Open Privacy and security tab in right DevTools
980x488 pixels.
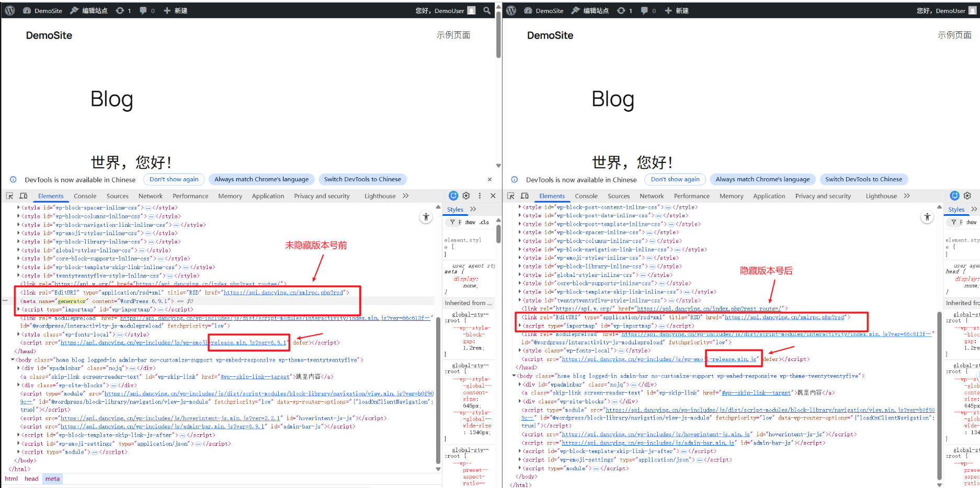pos(823,196)
